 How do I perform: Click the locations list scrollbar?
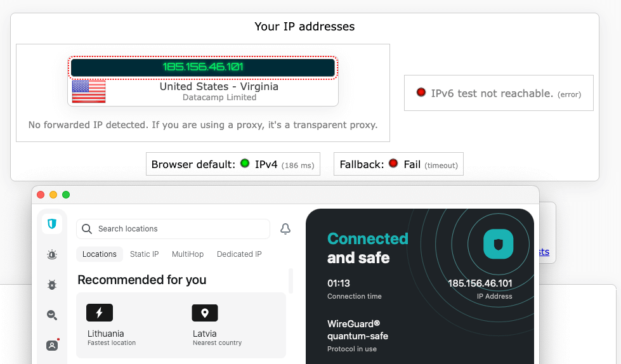pos(291,281)
